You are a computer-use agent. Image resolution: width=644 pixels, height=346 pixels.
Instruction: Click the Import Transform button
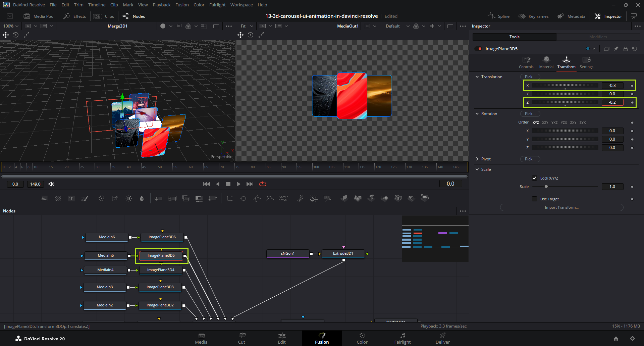(561, 207)
